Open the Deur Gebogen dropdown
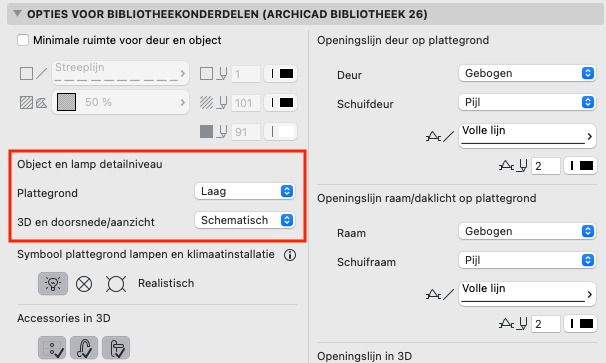606x363 pixels. (528, 73)
